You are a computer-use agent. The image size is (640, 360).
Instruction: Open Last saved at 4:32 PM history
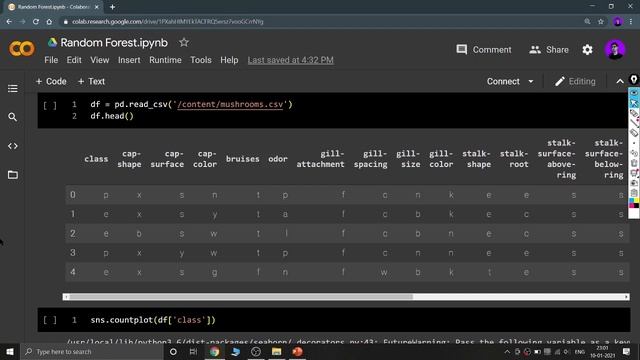click(x=290, y=60)
